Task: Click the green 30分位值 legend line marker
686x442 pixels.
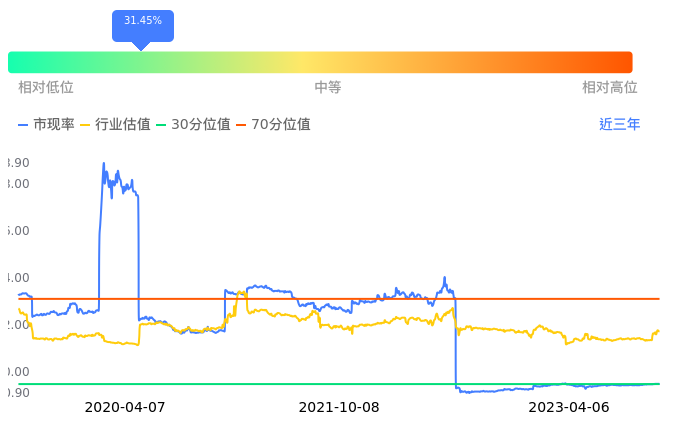Action: [x=162, y=125]
